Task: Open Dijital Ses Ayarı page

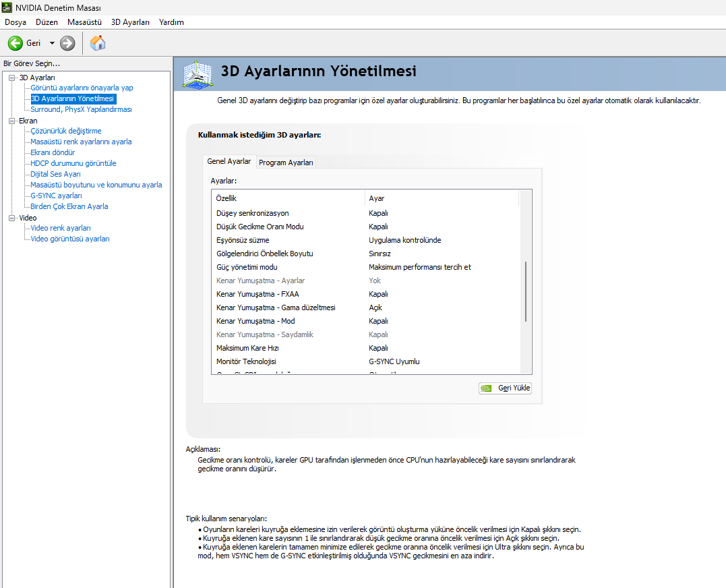Action: point(55,174)
